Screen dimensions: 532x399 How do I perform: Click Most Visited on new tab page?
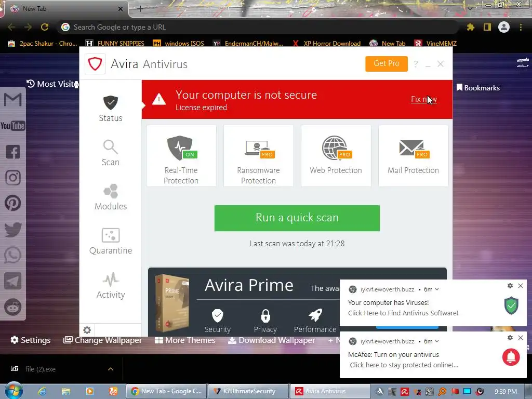pos(52,84)
